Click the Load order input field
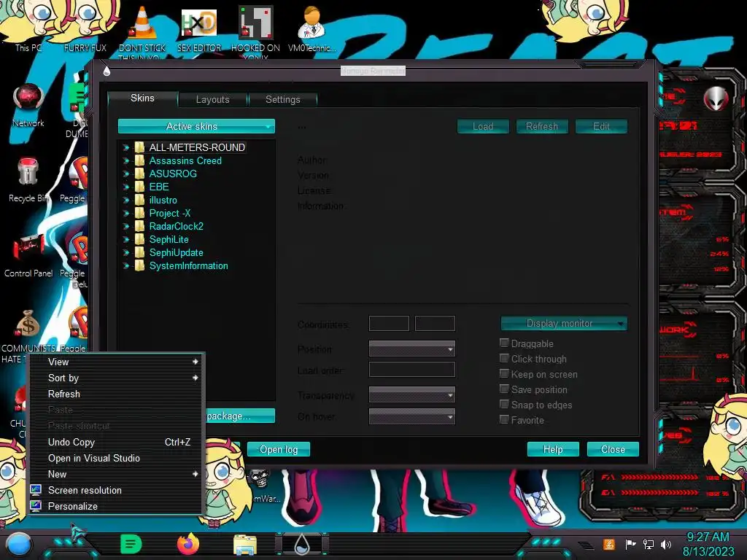The width and height of the screenshot is (747, 560). 412,370
